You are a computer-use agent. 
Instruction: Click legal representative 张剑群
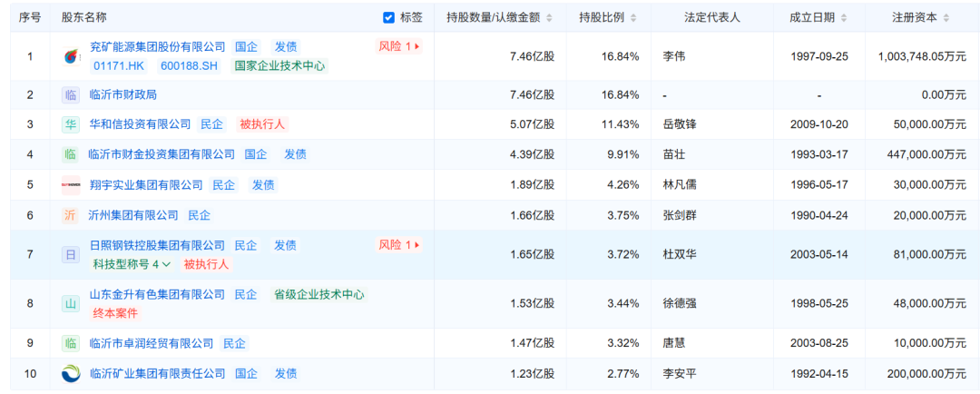click(x=680, y=216)
